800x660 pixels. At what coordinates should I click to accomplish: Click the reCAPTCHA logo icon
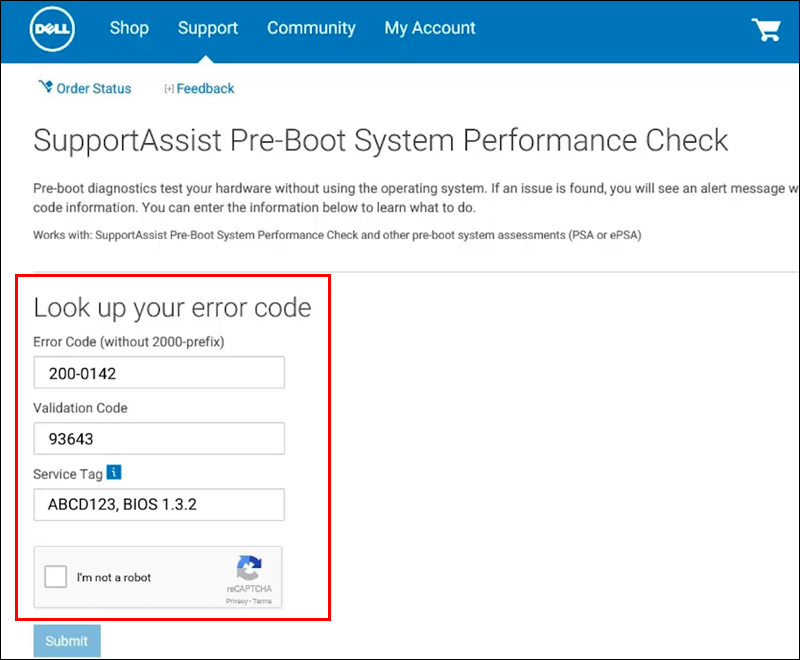249,568
